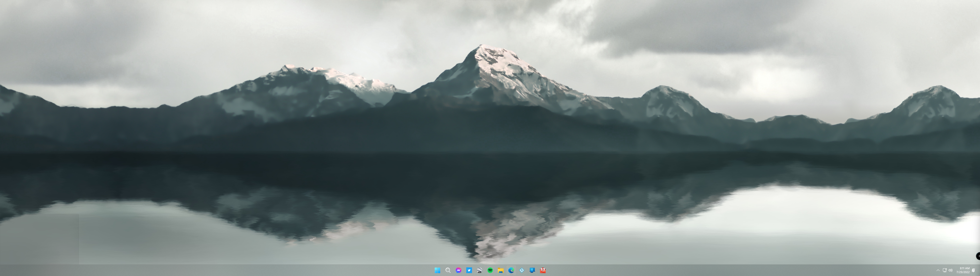Image resolution: width=980 pixels, height=276 pixels.
Task: Open the Windows Start menu
Action: coord(438,270)
